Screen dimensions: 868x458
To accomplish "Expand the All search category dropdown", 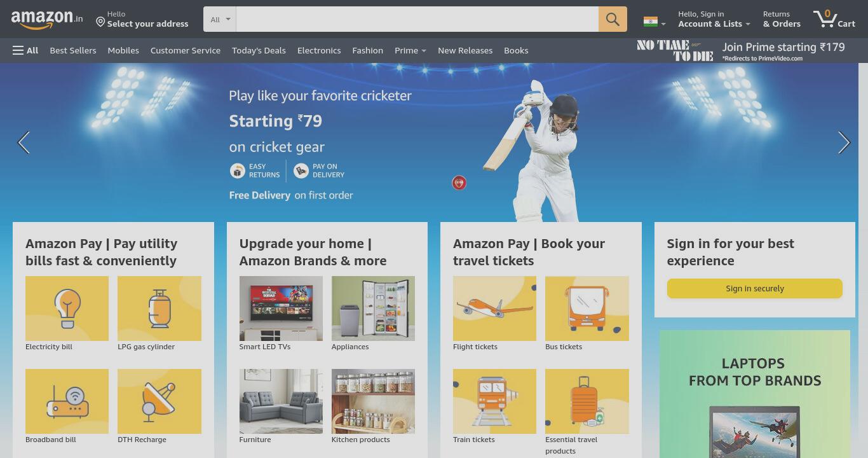I will pos(220,19).
